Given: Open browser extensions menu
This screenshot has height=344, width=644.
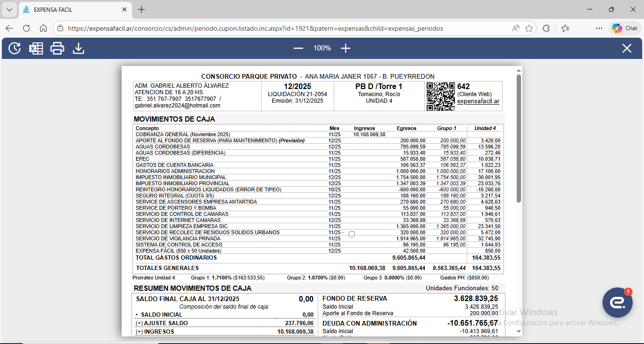Looking at the screenshot, I should coord(546,28).
